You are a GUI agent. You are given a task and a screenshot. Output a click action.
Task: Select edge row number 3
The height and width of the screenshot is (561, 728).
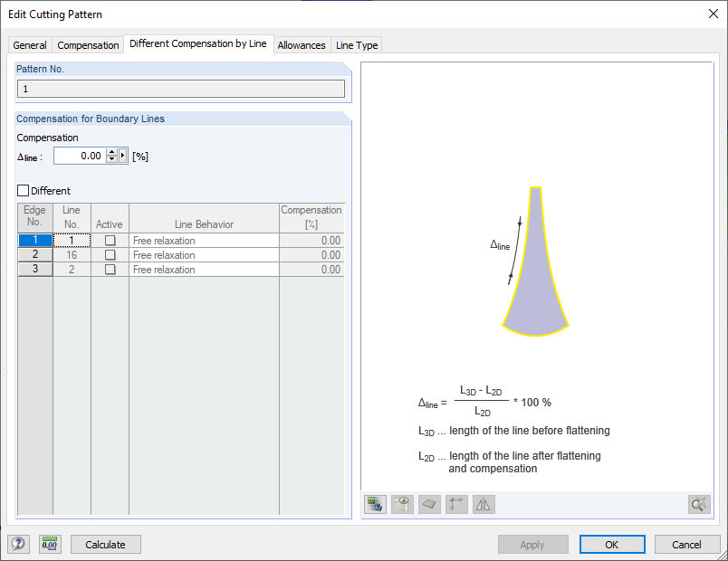[35, 269]
